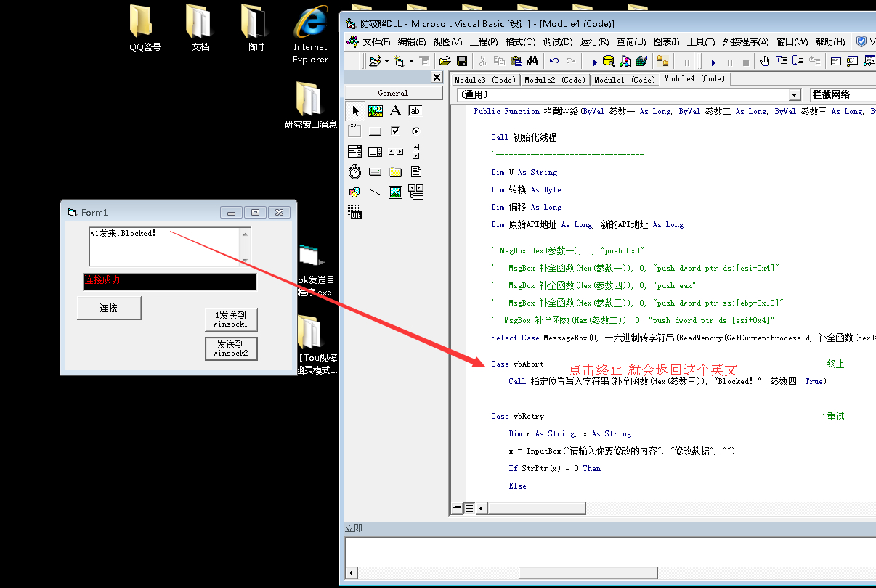Open the 工程(P) menu
Image resolution: width=876 pixels, height=588 pixels.
coord(484,42)
